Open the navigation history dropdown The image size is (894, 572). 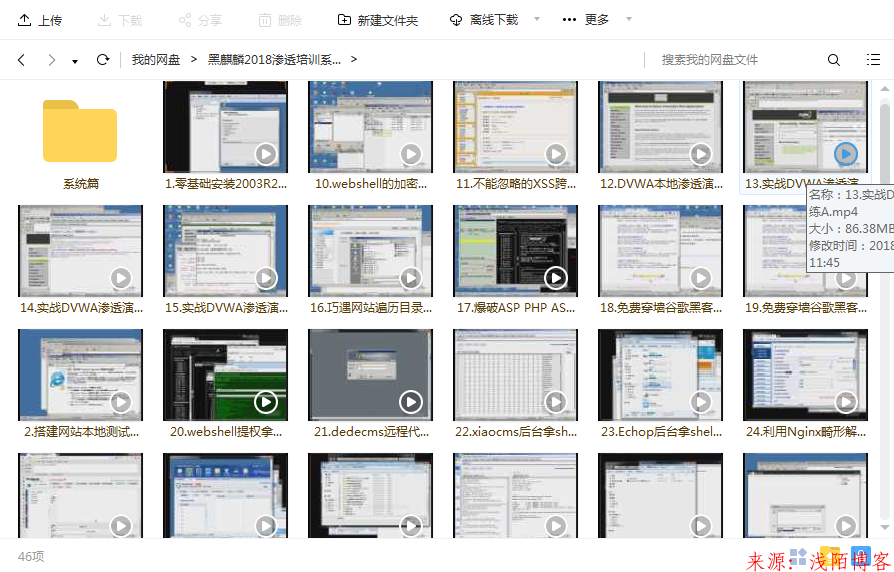click(75, 61)
